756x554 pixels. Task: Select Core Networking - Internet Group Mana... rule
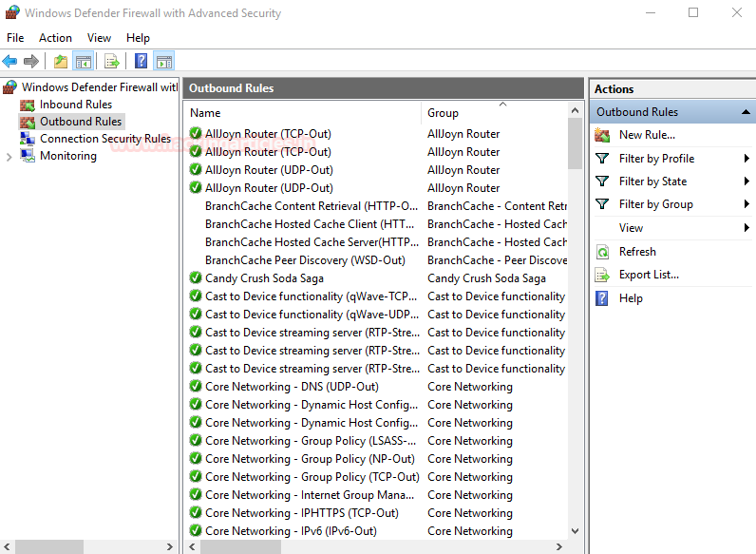(x=310, y=495)
